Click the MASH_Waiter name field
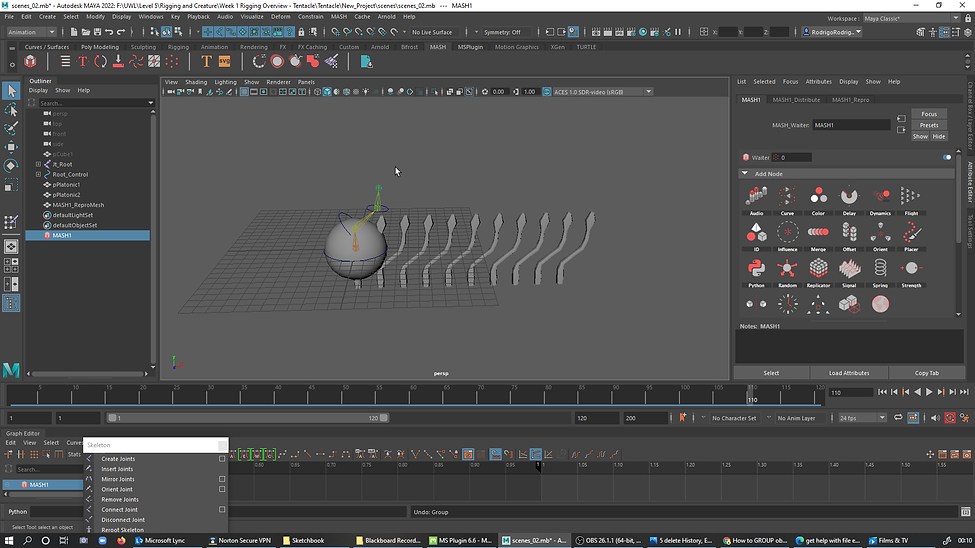 [x=851, y=125]
